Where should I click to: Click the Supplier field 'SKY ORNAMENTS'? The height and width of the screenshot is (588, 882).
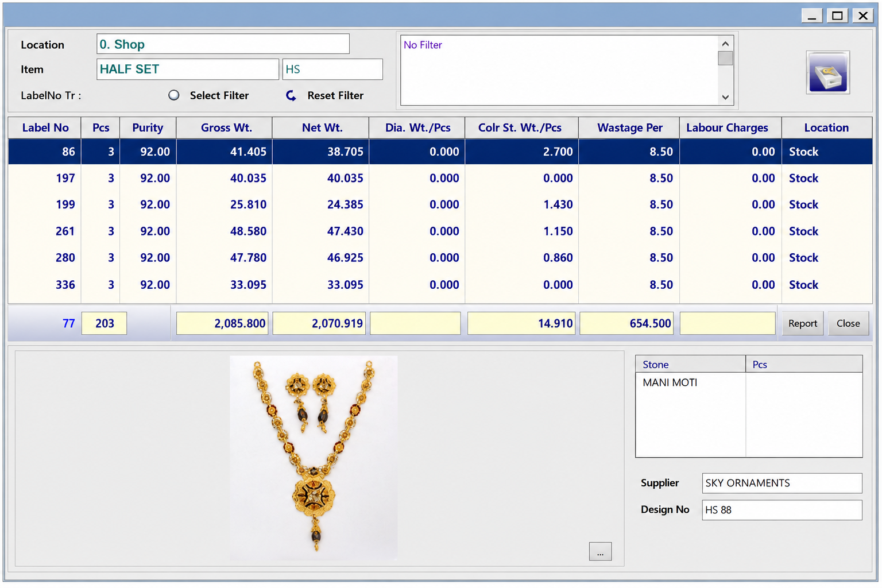(782, 483)
